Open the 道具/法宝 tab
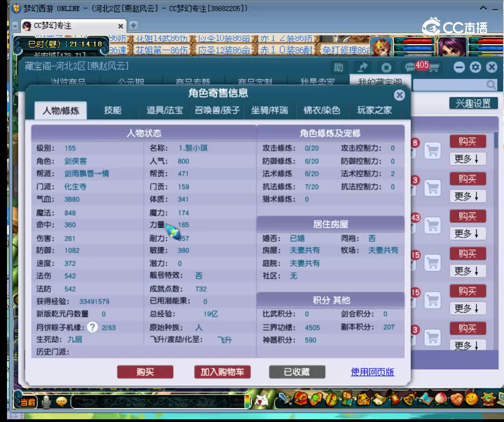Screen dimensions: 504x422 pyautogui.click(x=165, y=110)
